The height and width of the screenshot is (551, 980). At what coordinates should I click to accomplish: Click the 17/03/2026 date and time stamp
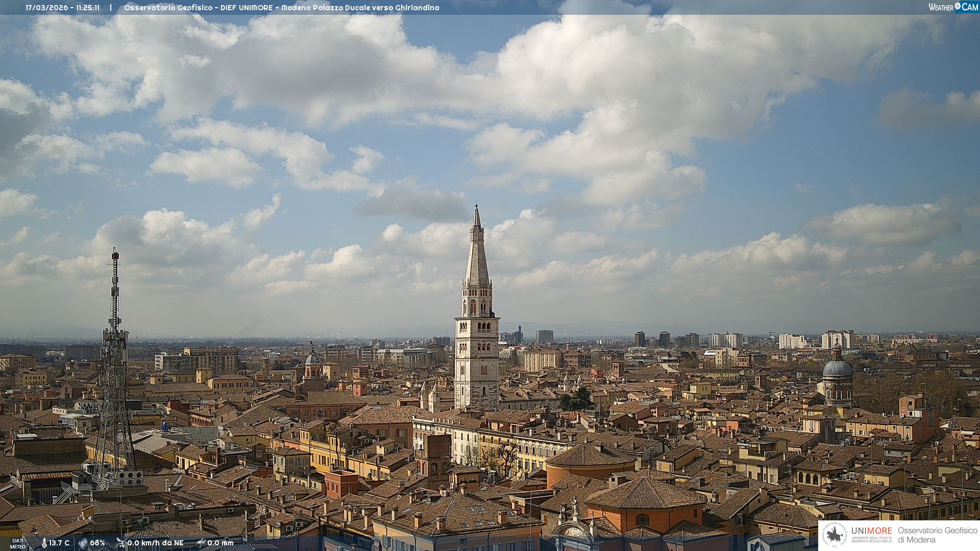click(x=63, y=8)
